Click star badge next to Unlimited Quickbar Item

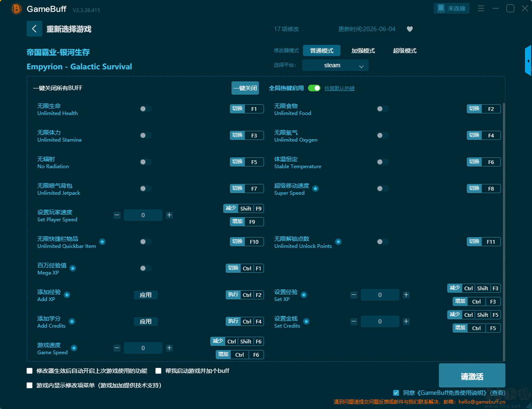(102, 242)
